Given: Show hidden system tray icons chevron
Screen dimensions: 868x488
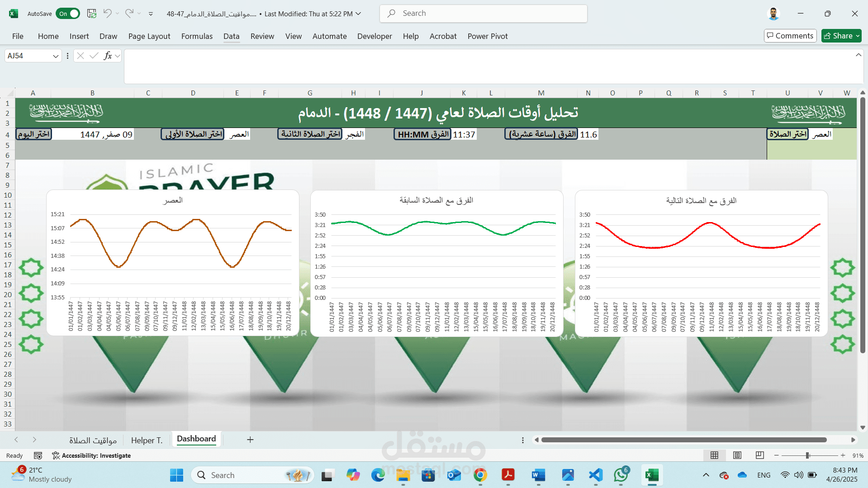Looking at the screenshot, I should tap(706, 475).
